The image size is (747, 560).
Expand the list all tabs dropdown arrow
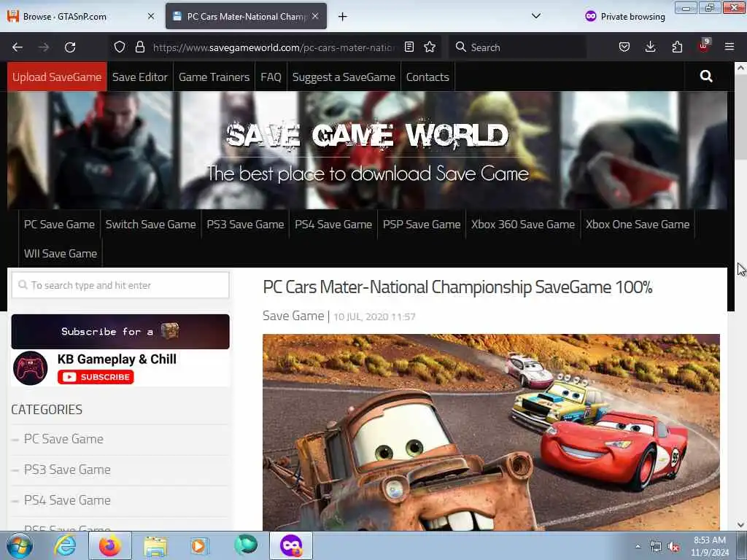(536, 16)
